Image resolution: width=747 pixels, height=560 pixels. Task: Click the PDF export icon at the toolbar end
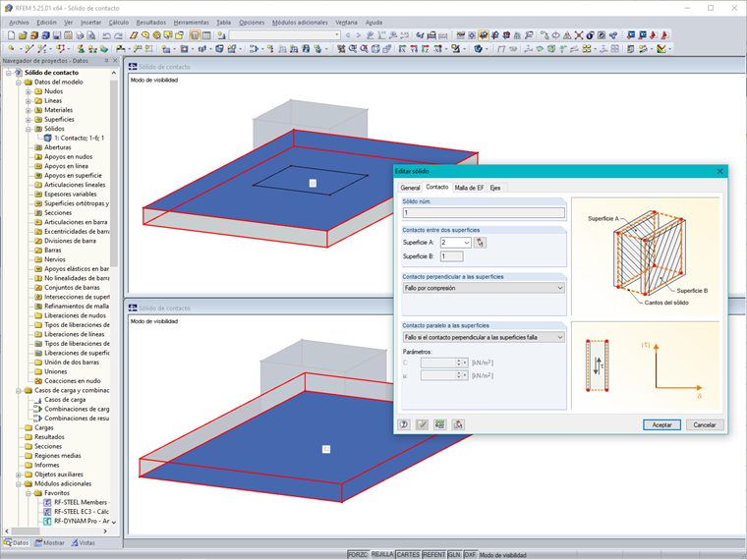[x=664, y=35]
